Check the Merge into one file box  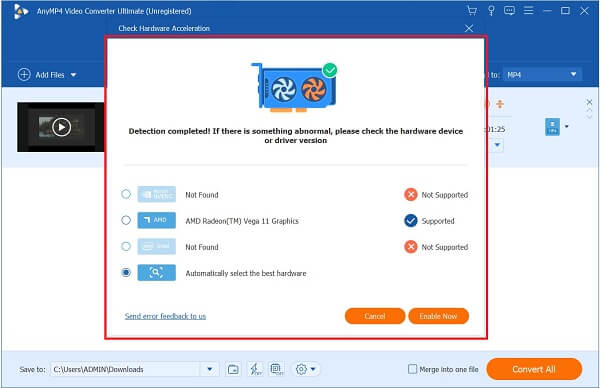(412, 369)
